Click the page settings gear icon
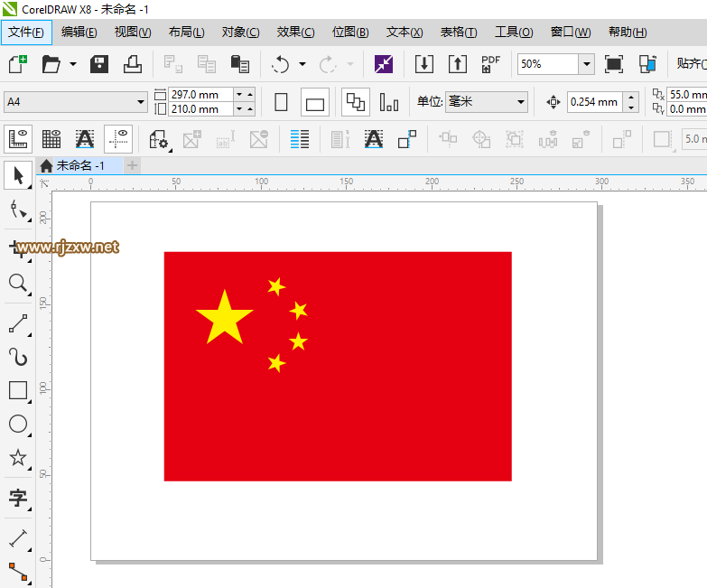Screen dimensions: 707x588 159,139
